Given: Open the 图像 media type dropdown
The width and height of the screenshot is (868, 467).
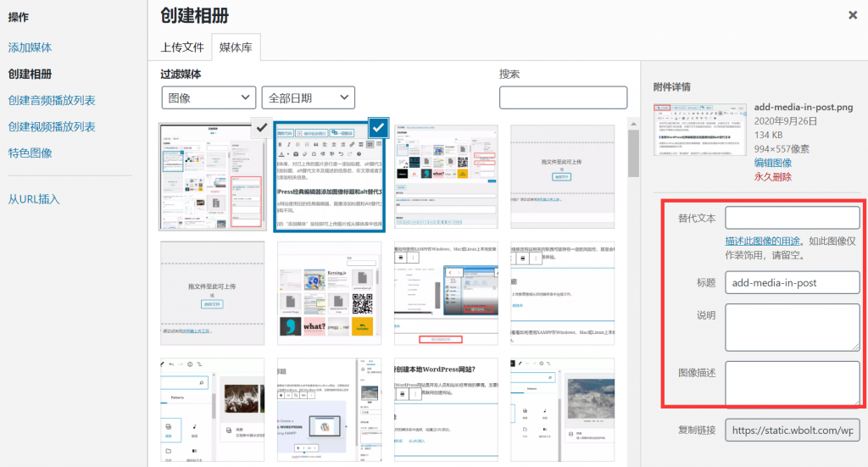Looking at the screenshot, I should click(x=209, y=98).
